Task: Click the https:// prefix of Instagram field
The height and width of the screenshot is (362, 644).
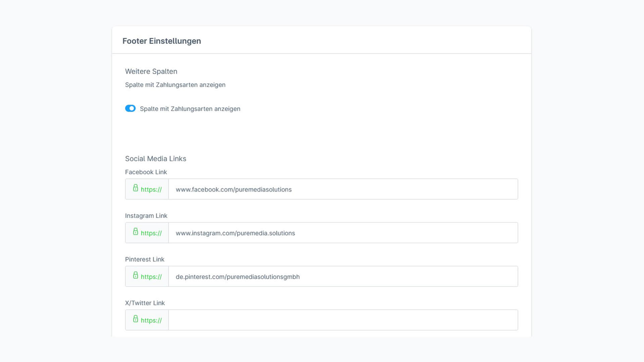Action: (x=151, y=233)
